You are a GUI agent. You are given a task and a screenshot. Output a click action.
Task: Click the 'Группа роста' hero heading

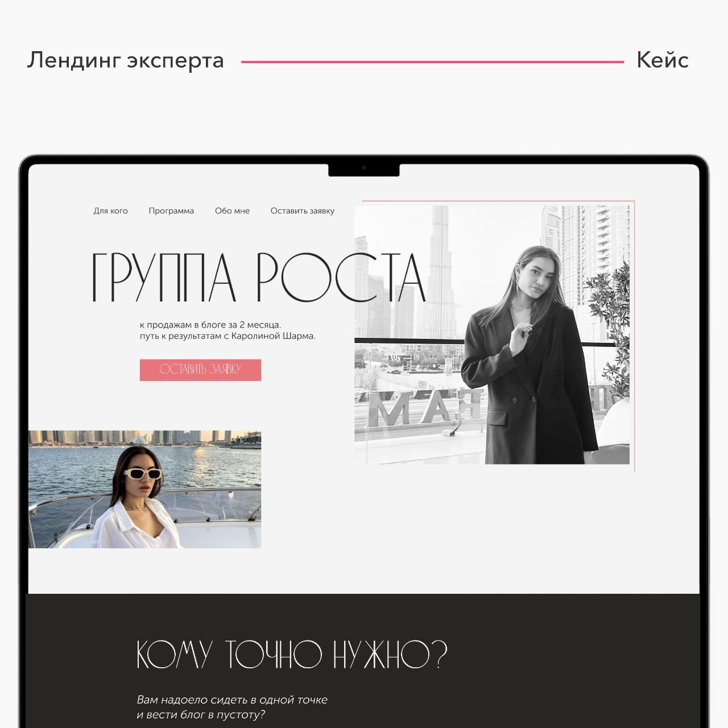coord(259,278)
